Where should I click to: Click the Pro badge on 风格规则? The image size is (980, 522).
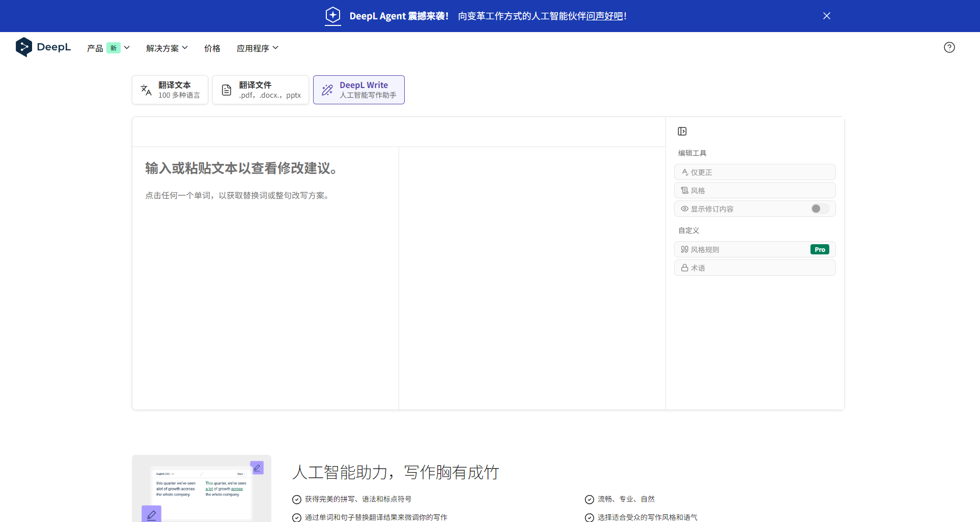pos(819,249)
